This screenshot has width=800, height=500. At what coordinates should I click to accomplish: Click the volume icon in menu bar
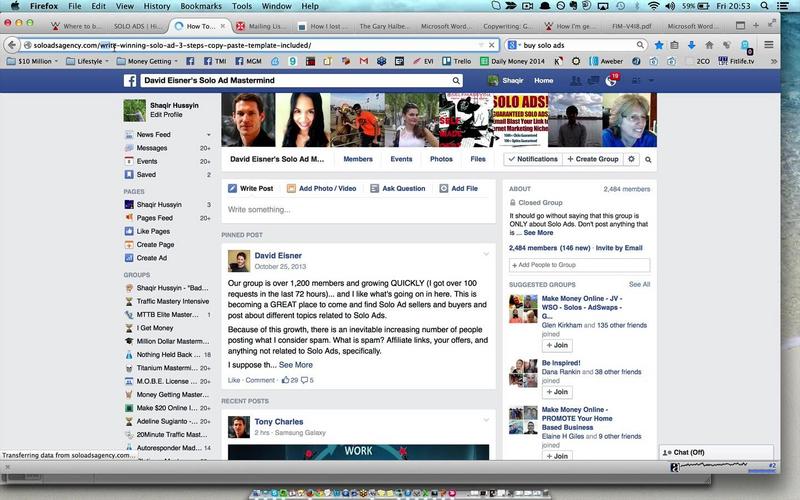pyautogui.click(x=670, y=6)
